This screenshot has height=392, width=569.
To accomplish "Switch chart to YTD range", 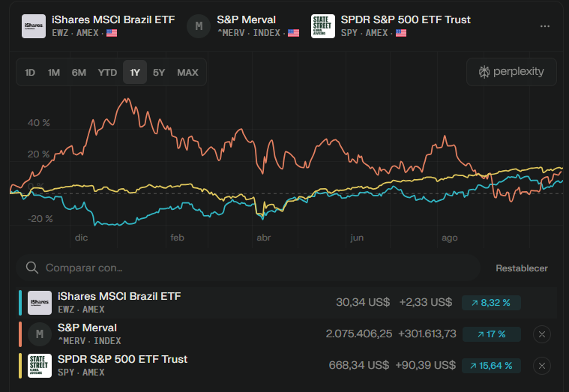I will [107, 73].
